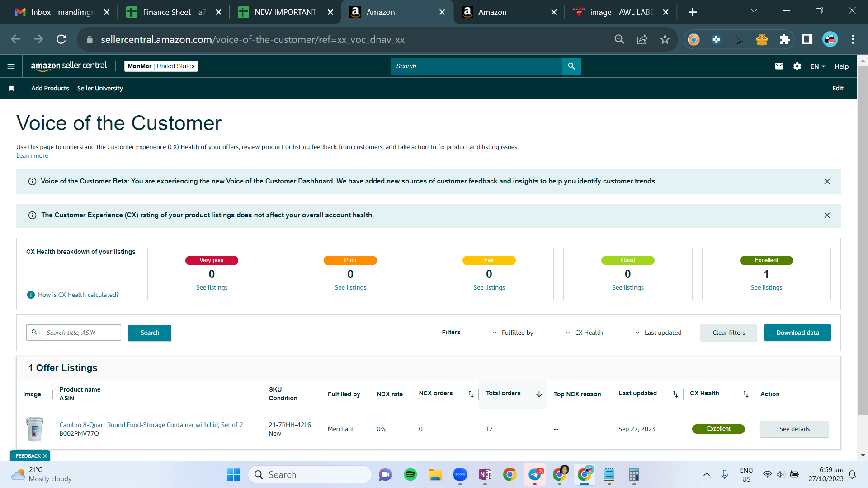Viewport: 868px width, 488px height.
Task: Open the Cambro 8-Quart Container product link
Action: [151, 425]
